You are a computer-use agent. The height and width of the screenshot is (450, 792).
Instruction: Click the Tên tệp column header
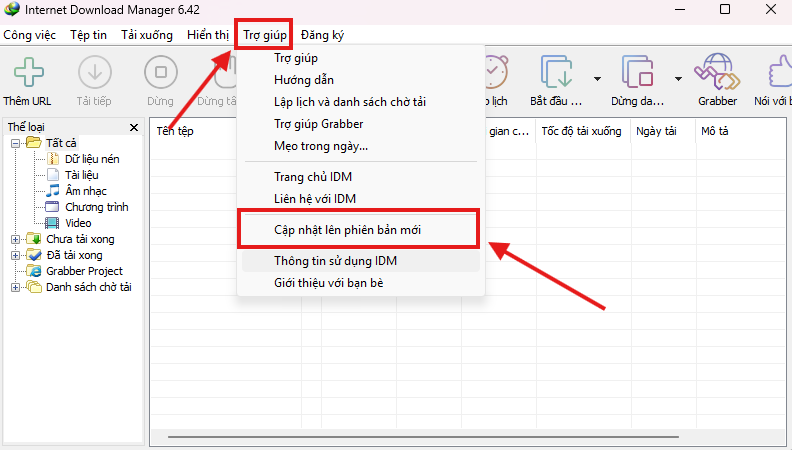tap(175, 131)
